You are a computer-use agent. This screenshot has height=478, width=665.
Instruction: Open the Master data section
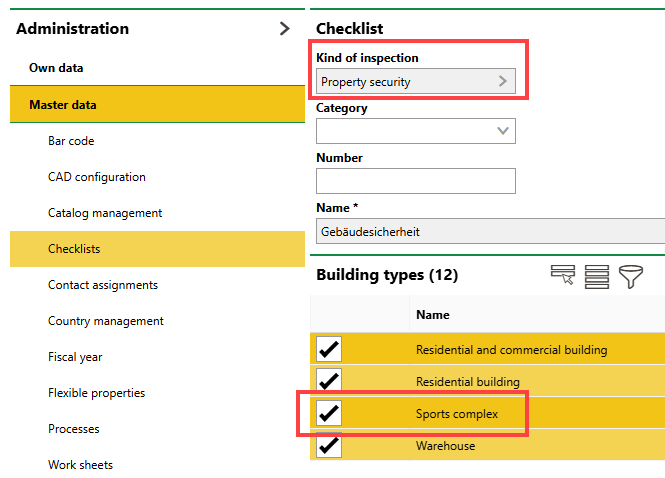click(x=63, y=104)
